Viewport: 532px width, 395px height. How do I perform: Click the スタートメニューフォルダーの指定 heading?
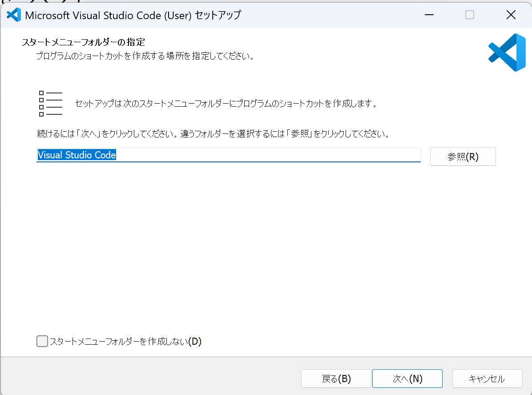[x=84, y=42]
